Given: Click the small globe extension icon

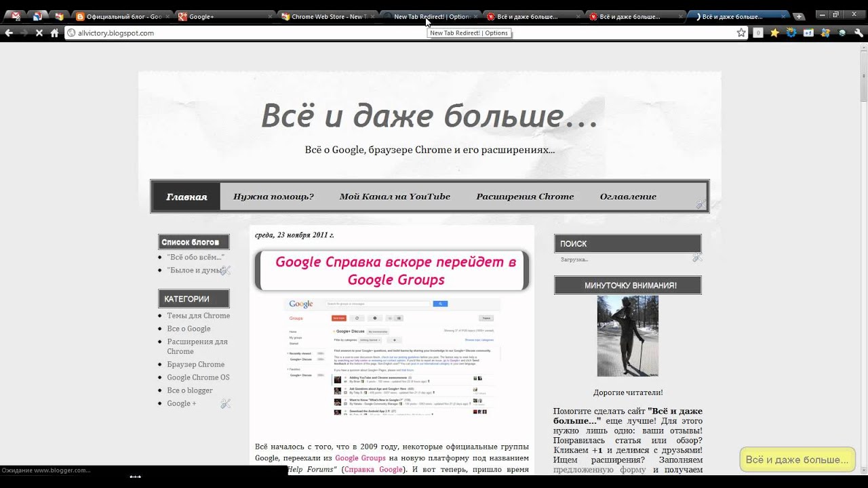Looking at the screenshot, I should pyautogui.click(x=842, y=33).
